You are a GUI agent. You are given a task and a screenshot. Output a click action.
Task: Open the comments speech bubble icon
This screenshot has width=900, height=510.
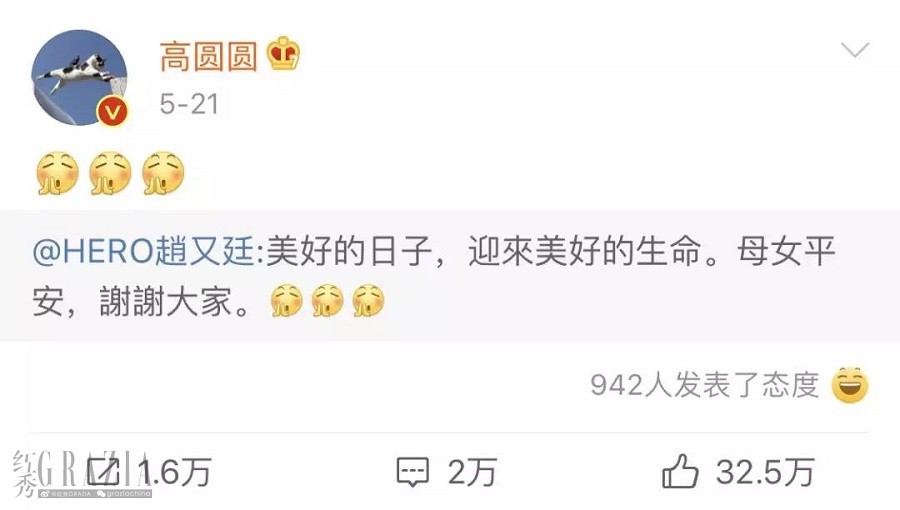coord(413,472)
